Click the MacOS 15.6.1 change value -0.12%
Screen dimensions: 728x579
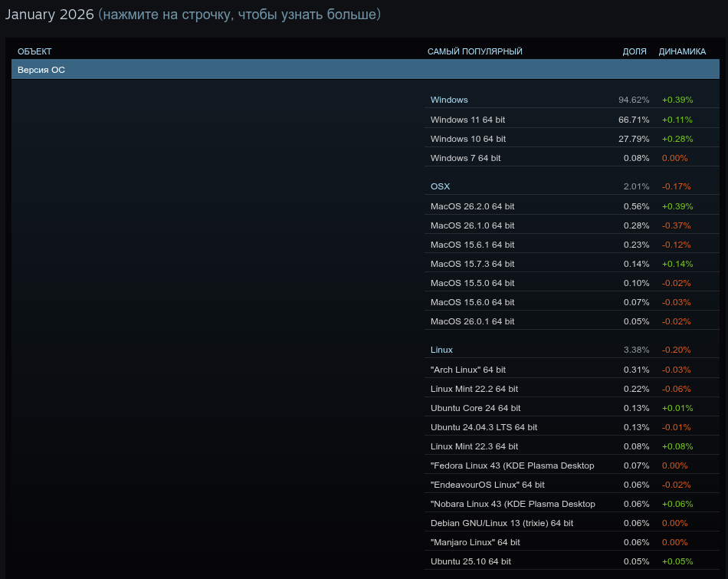click(x=677, y=245)
